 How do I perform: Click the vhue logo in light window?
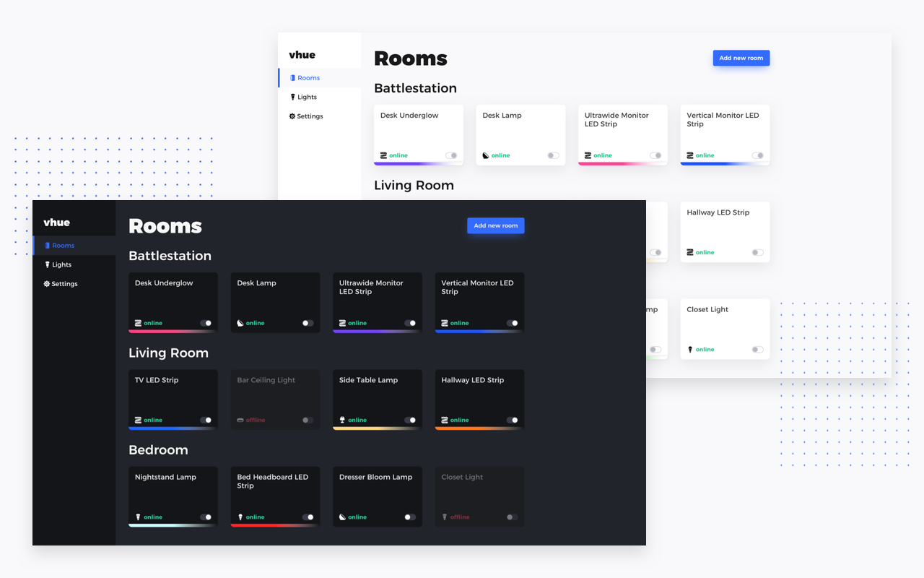(x=302, y=55)
